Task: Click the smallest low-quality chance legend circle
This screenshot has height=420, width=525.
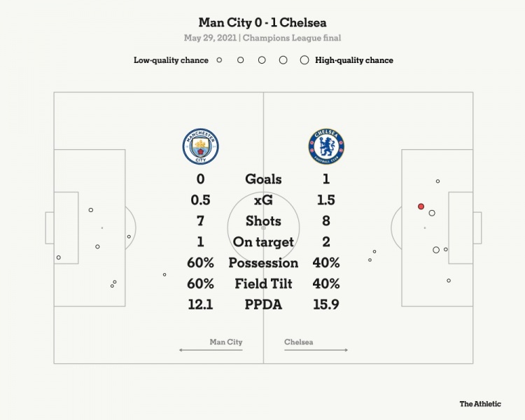Action: click(219, 60)
